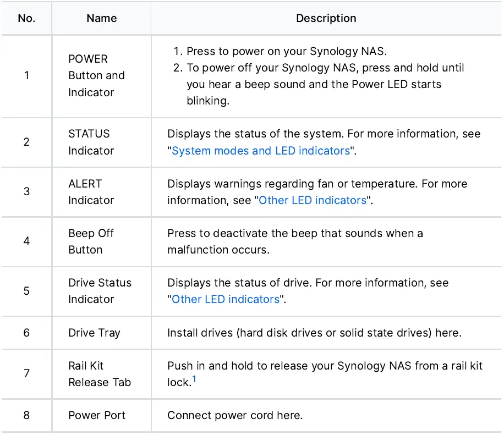
Task: Click the "Connect power cord here" description
Action: [235, 415]
